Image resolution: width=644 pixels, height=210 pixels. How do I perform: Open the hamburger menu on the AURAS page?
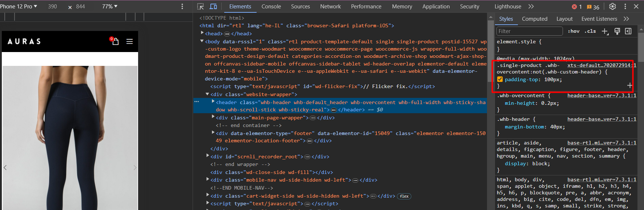(x=129, y=41)
